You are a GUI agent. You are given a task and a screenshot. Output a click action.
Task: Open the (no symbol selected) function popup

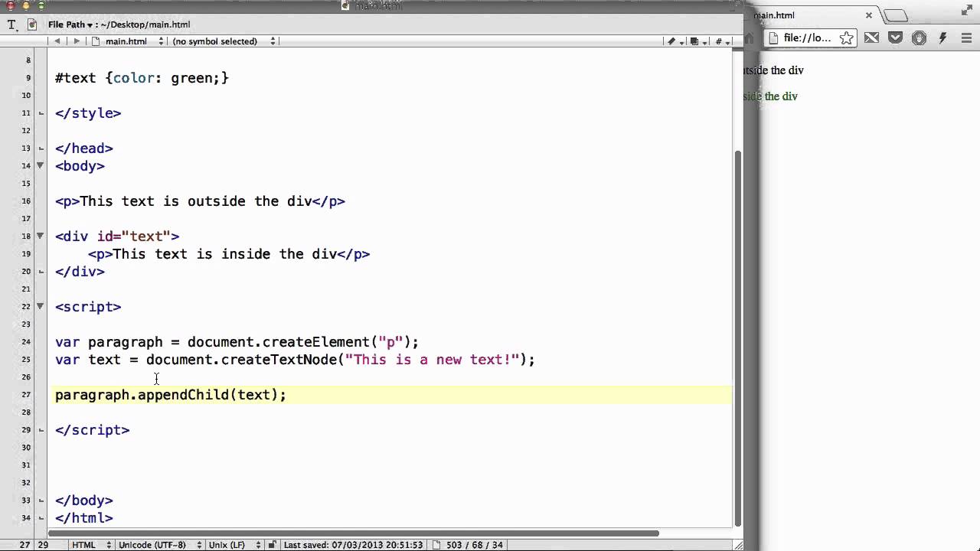point(224,41)
